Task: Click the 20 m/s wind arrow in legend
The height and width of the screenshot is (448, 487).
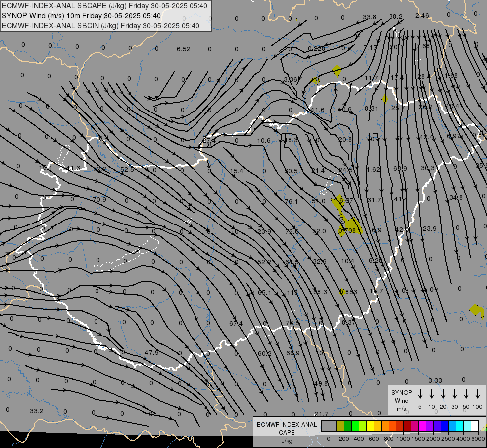Action: (443, 394)
